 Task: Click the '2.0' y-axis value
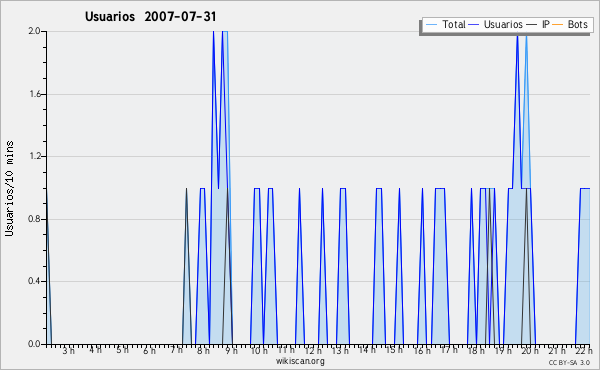34,31
